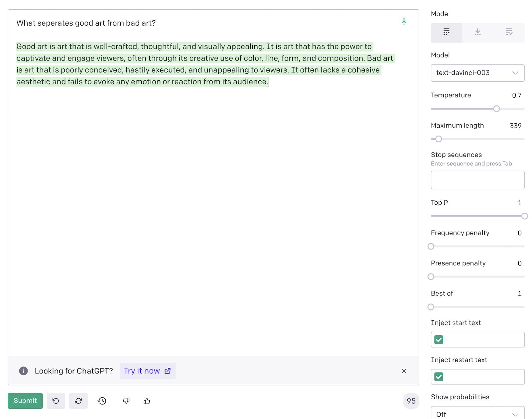Click the Stop sequences input field

477,180
